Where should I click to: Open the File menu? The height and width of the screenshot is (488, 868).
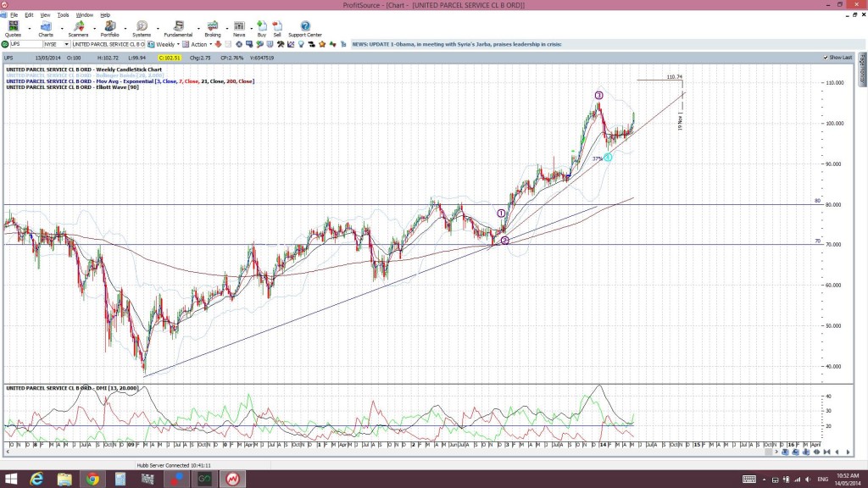coord(14,15)
